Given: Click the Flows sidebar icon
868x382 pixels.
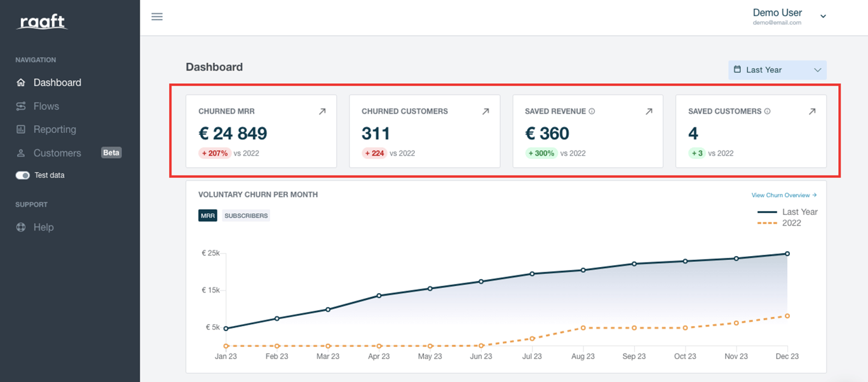Looking at the screenshot, I should coord(21,106).
